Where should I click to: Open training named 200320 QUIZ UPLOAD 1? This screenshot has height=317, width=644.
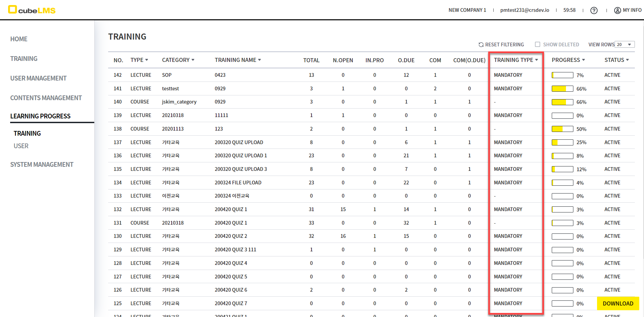(x=241, y=156)
